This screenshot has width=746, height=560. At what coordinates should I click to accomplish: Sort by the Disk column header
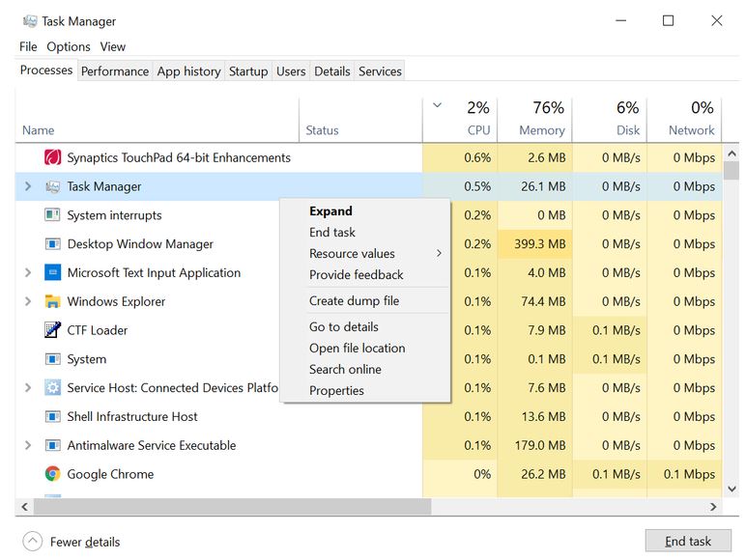[610, 120]
